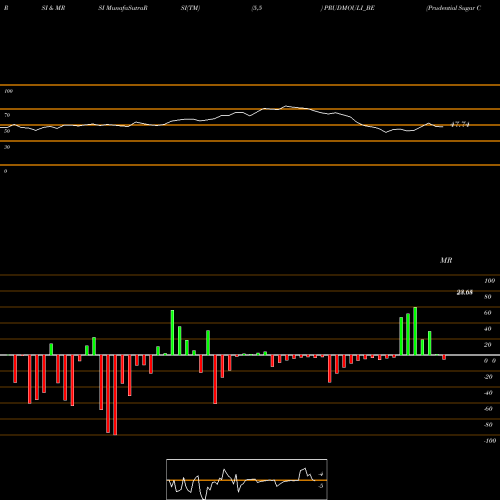Click the tallest green MR bar
Image resolution: width=500 pixels, height=500 pixels.
tap(415, 331)
